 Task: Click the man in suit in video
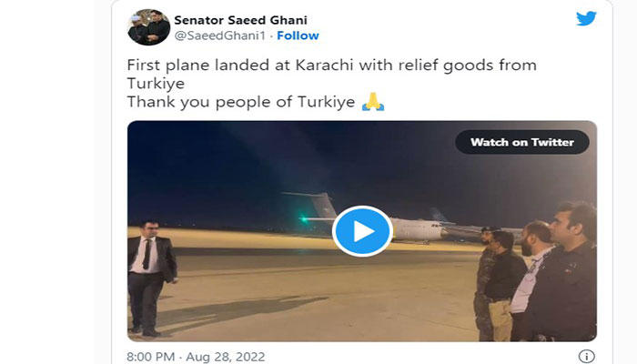coord(152,278)
